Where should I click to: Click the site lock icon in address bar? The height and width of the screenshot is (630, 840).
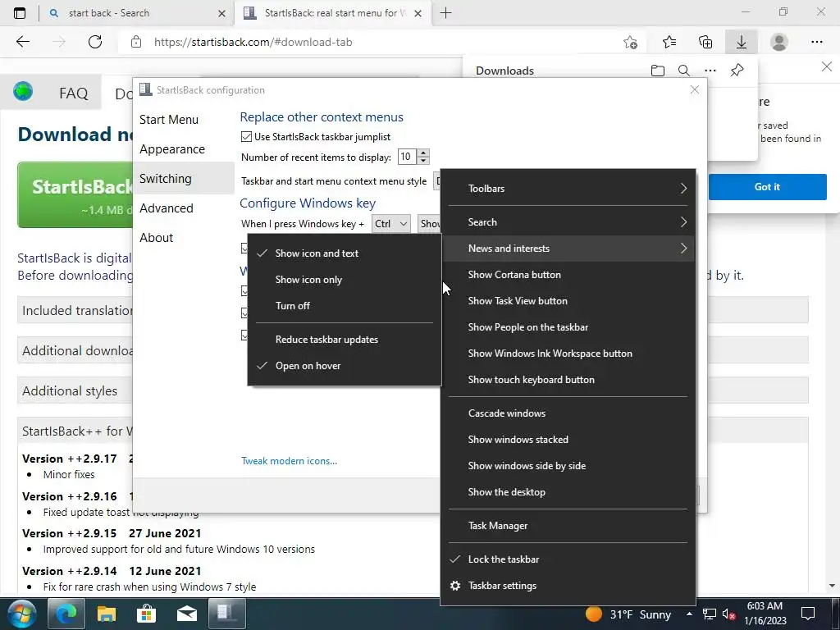136,42
